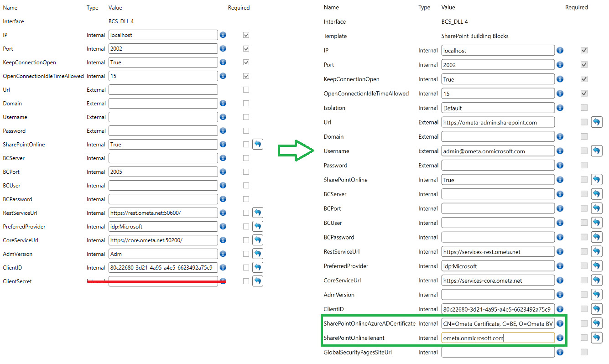
Task: Reset the https://services-core.ometa.net CoreServiceUrl value
Action: coord(597,280)
